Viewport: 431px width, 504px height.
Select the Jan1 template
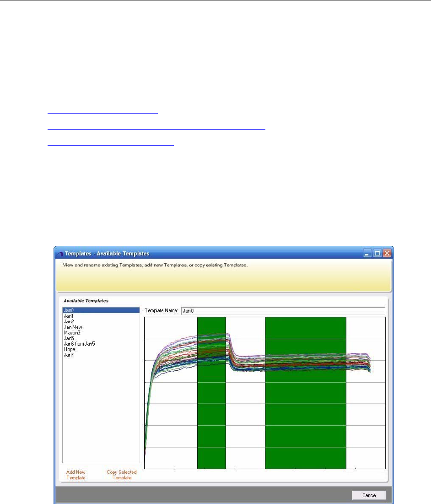coord(69,316)
